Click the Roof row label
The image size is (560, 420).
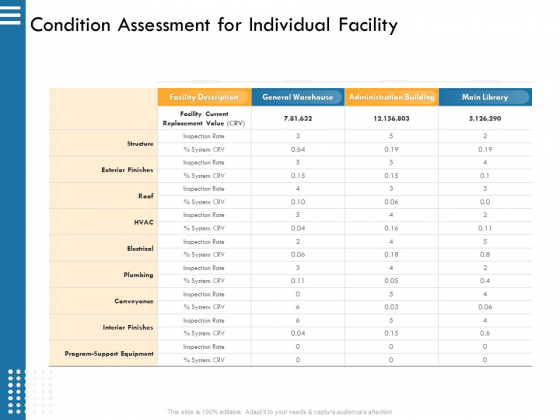(146, 196)
